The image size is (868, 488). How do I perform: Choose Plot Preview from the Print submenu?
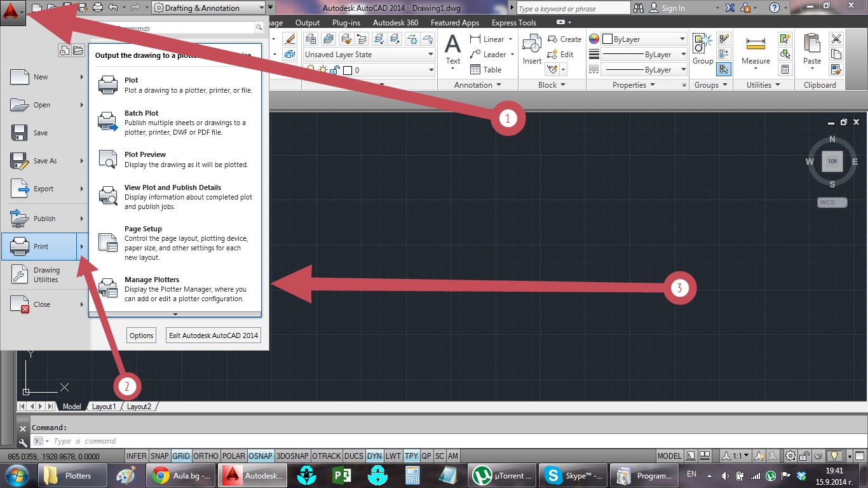(x=175, y=159)
